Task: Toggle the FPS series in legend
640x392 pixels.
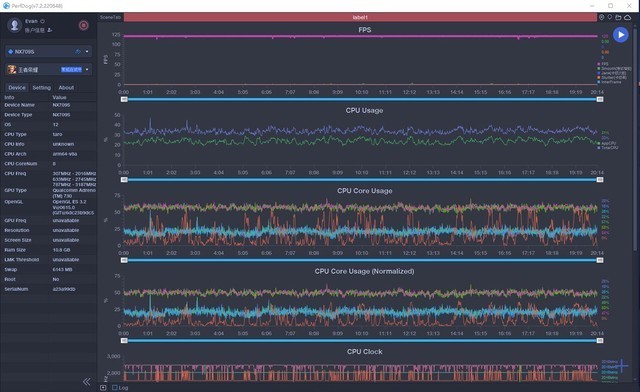Action: (602, 64)
